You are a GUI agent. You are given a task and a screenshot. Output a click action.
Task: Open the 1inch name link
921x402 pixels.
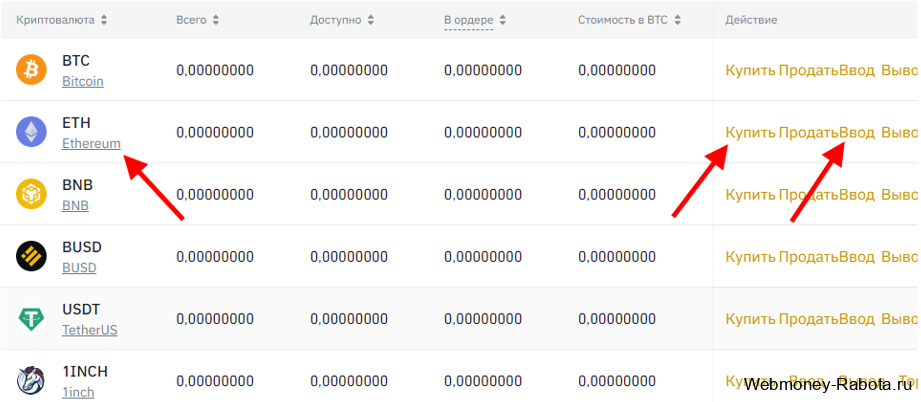pos(78,392)
